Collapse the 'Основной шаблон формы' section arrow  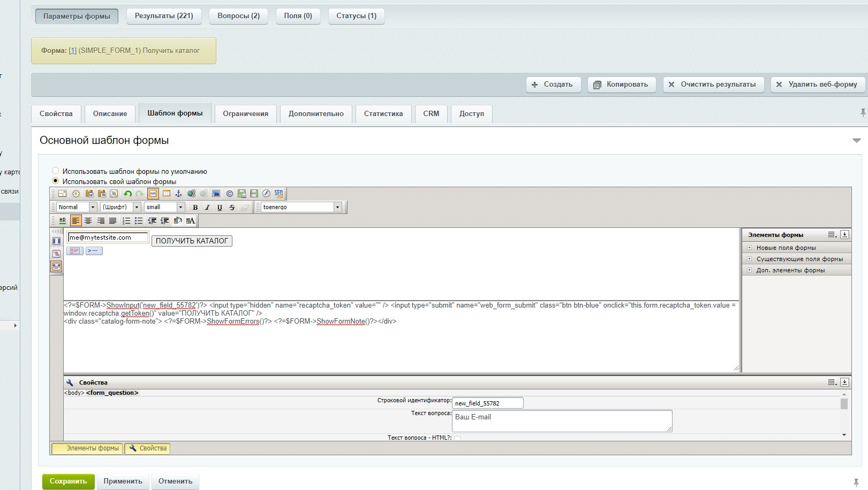click(856, 141)
